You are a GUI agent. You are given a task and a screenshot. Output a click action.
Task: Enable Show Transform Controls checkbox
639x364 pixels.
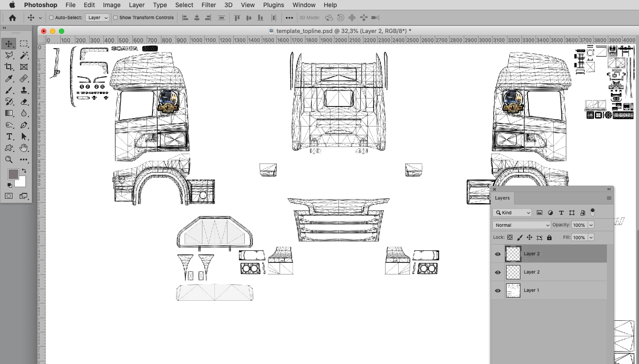coord(115,18)
